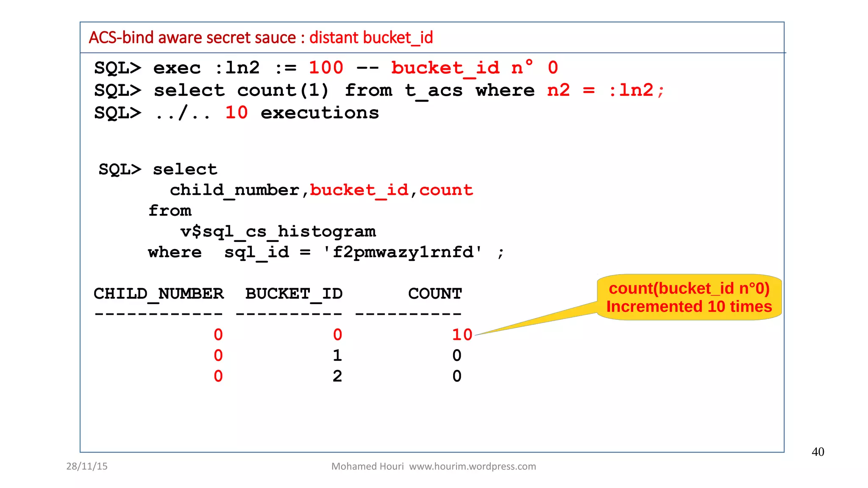Click the sql_id value 'f2pmwazy1rnfd'
This screenshot has height=488, width=868.
tap(403, 252)
